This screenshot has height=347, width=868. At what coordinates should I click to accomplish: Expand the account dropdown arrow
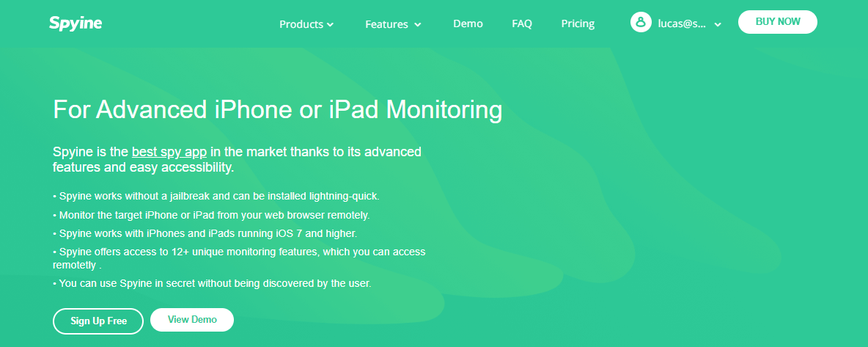click(x=718, y=24)
